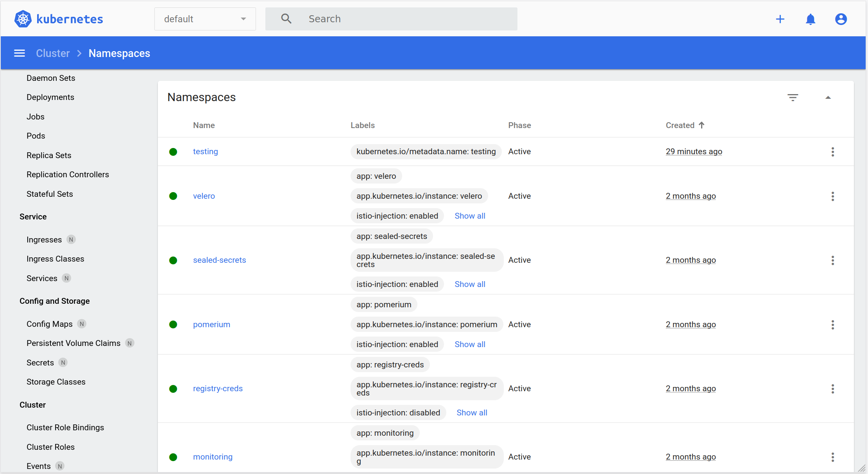Viewport: 868px width, 474px height.
Task: Click the filter icon in Namespaces panel
Action: click(793, 97)
